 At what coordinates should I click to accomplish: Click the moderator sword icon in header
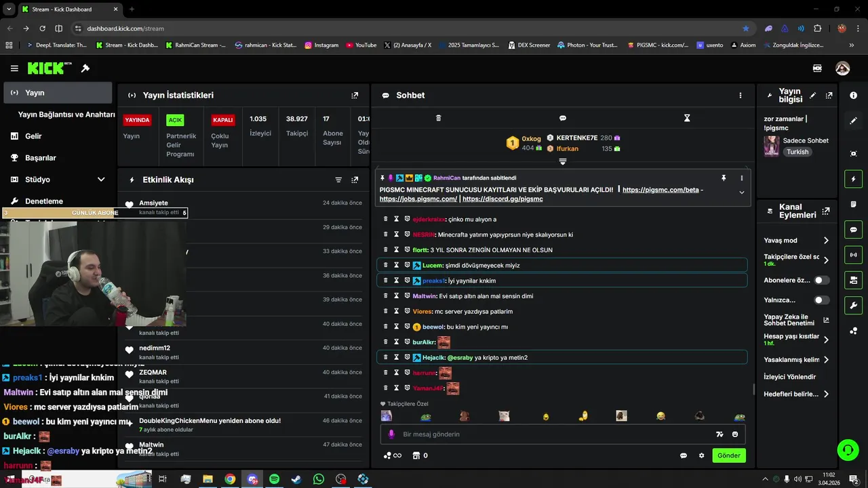coord(85,68)
